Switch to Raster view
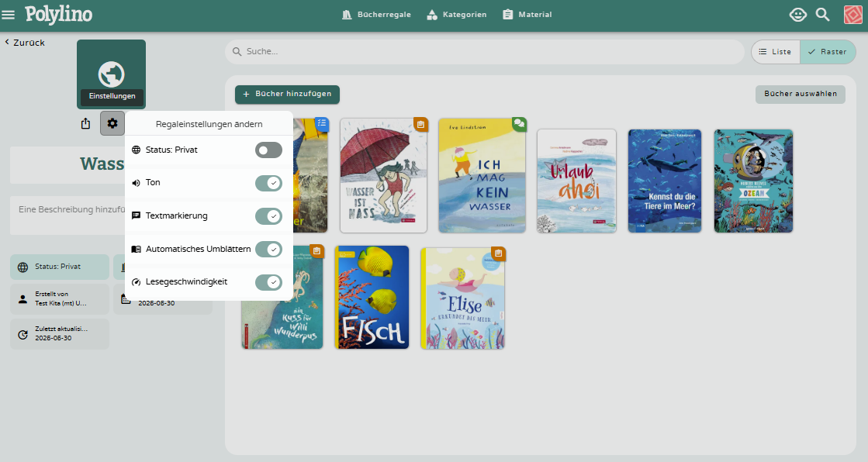Screen dimensions: 868x462 (x=828, y=51)
